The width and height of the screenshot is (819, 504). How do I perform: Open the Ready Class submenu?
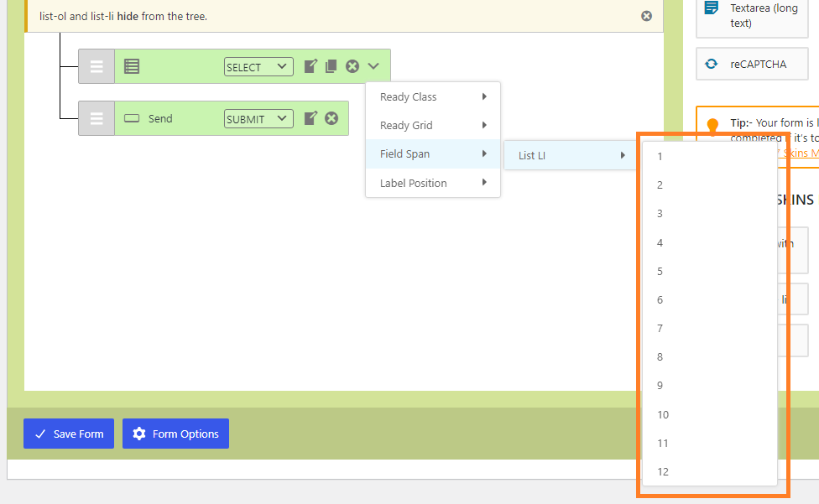tap(433, 97)
